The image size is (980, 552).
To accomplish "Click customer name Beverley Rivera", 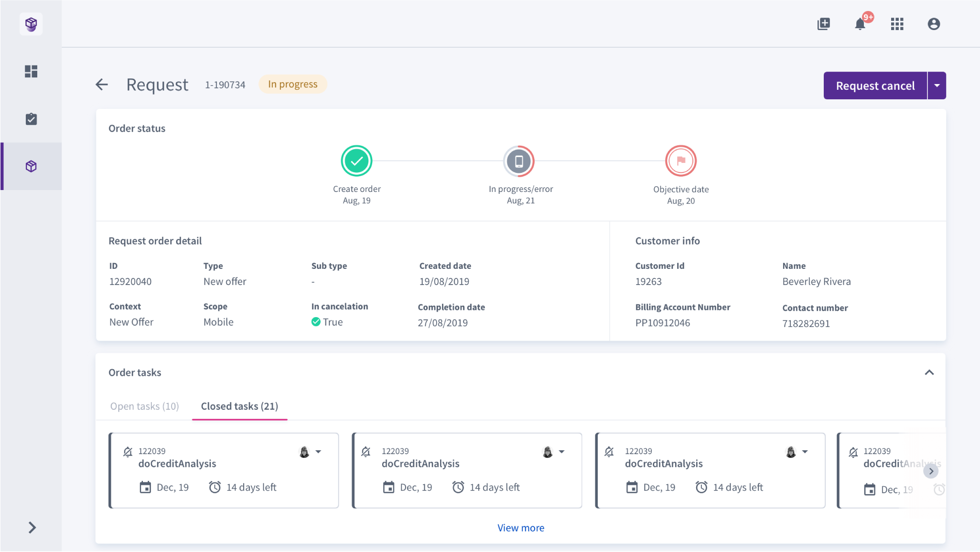I will click(817, 282).
